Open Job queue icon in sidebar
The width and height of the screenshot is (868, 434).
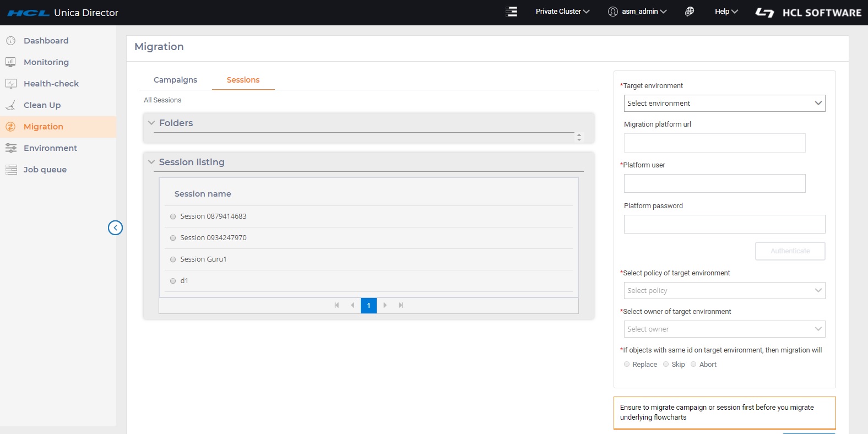(x=10, y=170)
